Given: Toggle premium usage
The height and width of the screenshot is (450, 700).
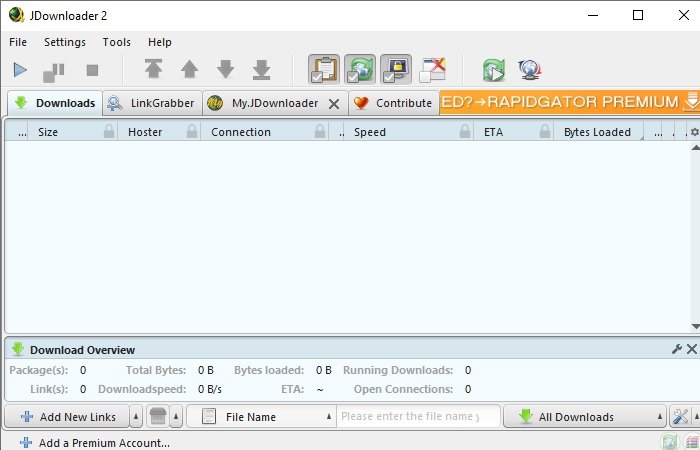Looking at the screenshot, I should (x=396, y=69).
